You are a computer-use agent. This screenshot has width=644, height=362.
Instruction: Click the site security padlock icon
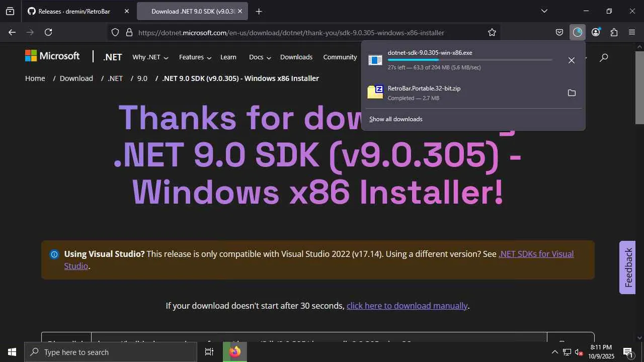(129, 32)
